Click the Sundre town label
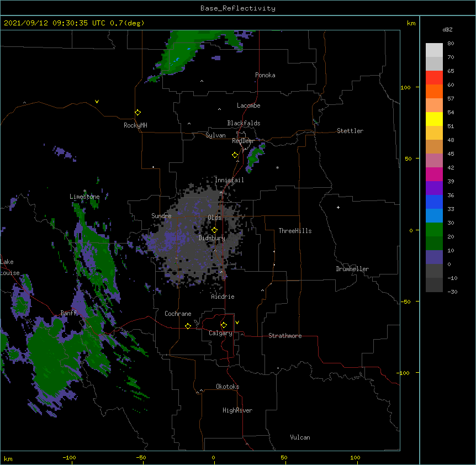The height and width of the screenshot is (465, 476). [161, 216]
